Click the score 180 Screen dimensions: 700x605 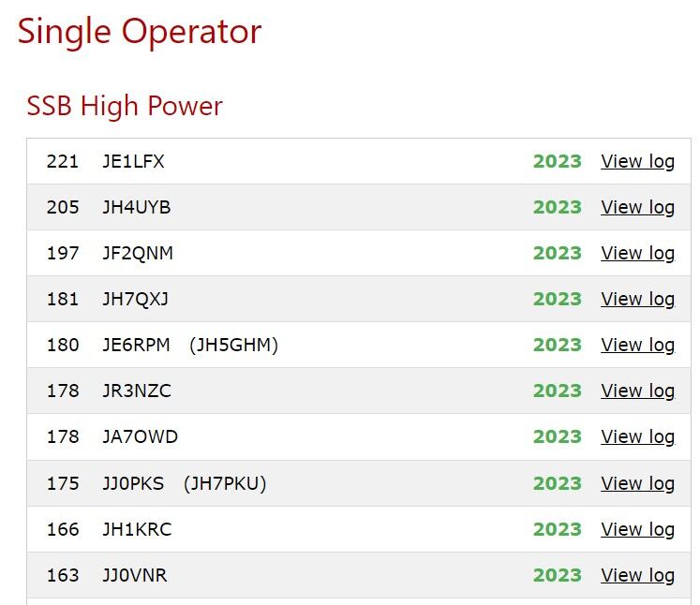tap(63, 346)
